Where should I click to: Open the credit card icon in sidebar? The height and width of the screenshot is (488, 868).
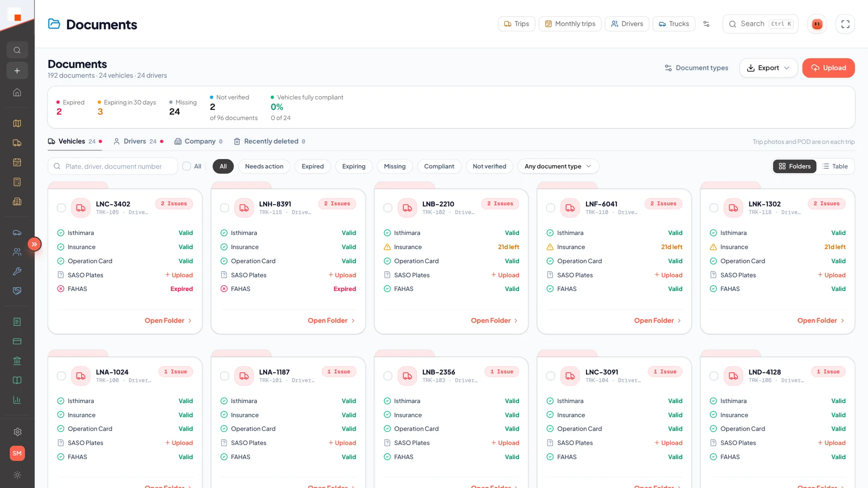(17, 341)
